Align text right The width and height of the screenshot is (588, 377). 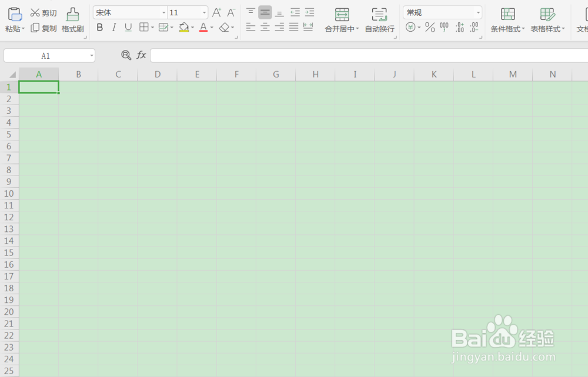point(279,27)
